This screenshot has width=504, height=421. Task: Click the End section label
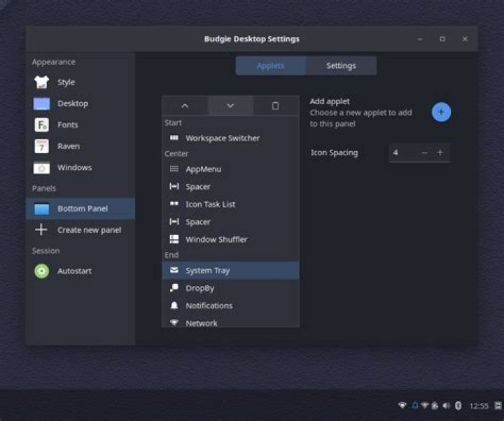click(x=171, y=255)
